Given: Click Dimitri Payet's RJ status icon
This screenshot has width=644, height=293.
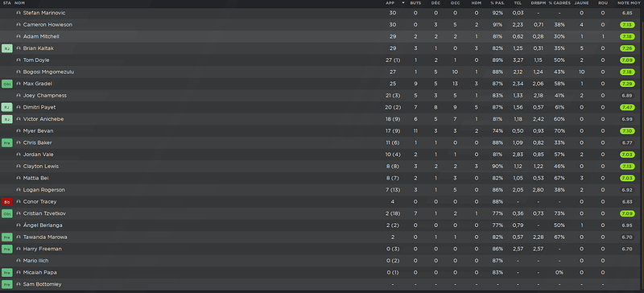Looking at the screenshot, I should pos(7,107).
